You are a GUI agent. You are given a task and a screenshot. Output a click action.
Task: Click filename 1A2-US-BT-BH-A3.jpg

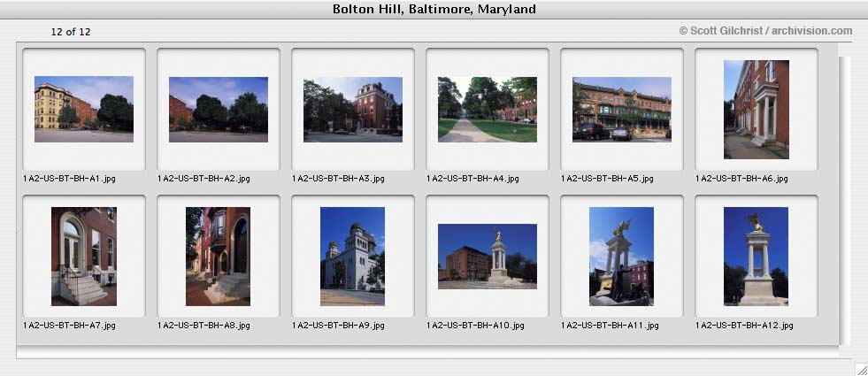tap(338, 179)
